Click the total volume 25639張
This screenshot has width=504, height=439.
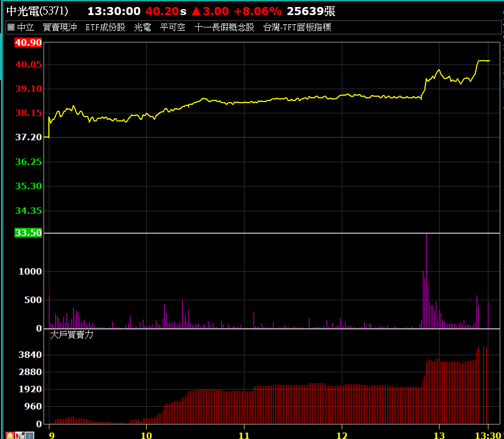click(311, 11)
